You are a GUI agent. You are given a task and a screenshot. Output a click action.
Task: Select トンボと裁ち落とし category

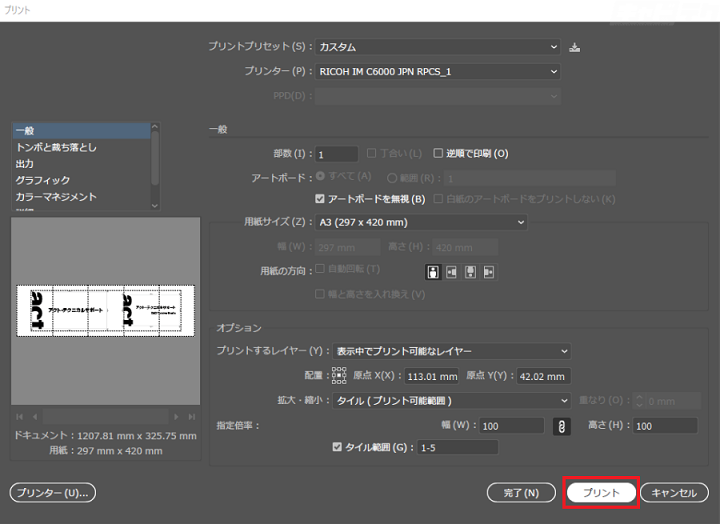coord(81,147)
